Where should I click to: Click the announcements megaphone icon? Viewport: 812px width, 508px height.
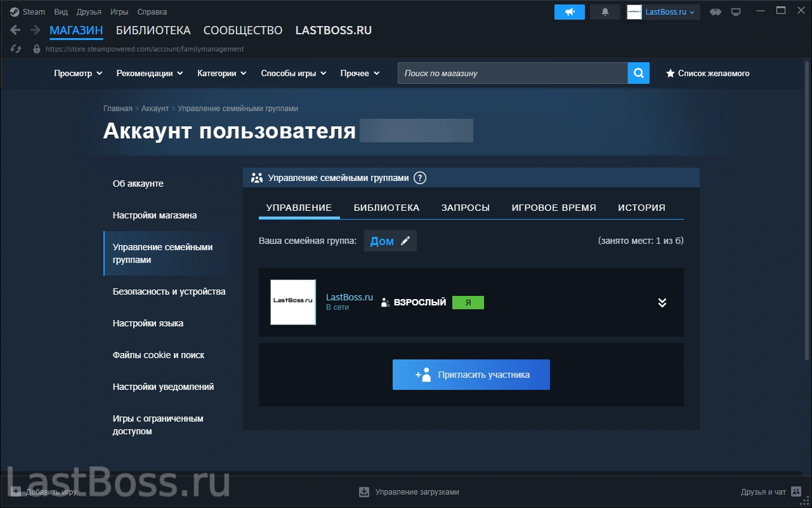point(569,12)
